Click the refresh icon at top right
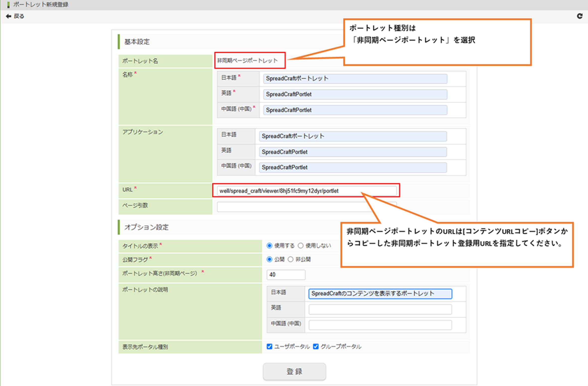 [x=580, y=16]
